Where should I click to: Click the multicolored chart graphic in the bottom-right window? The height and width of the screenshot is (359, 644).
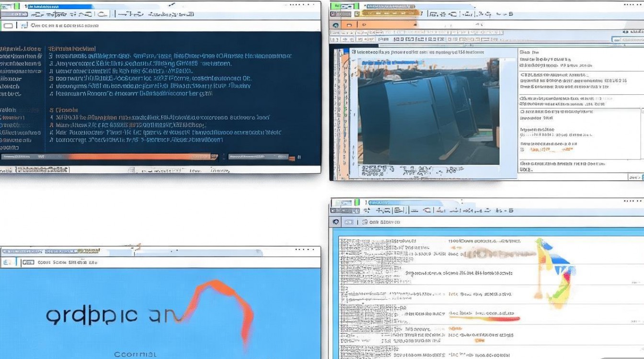coord(556,270)
